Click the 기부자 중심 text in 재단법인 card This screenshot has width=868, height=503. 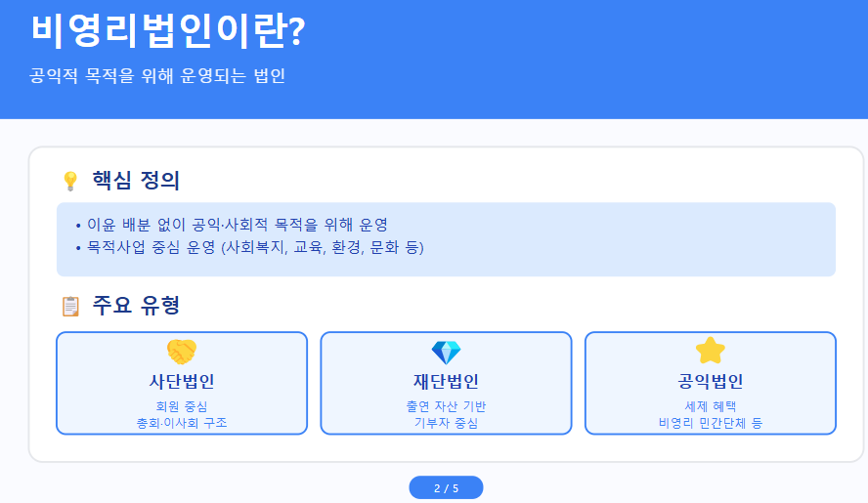coord(446,423)
